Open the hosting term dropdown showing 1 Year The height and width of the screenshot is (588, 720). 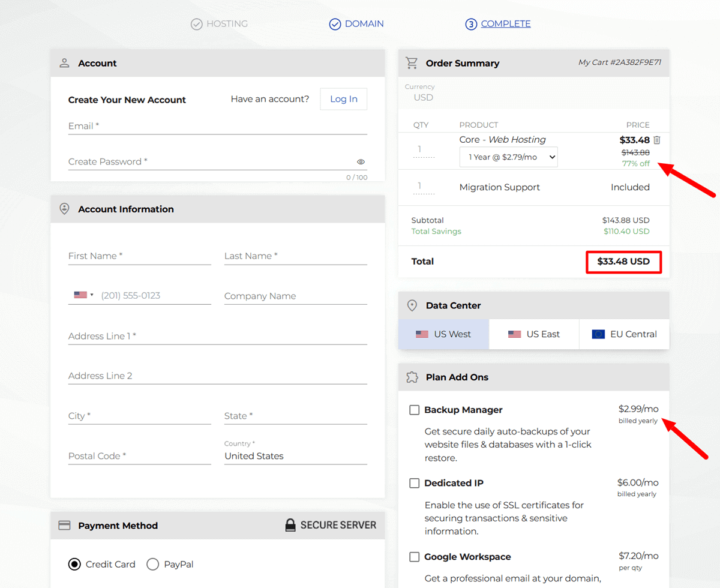point(508,157)
